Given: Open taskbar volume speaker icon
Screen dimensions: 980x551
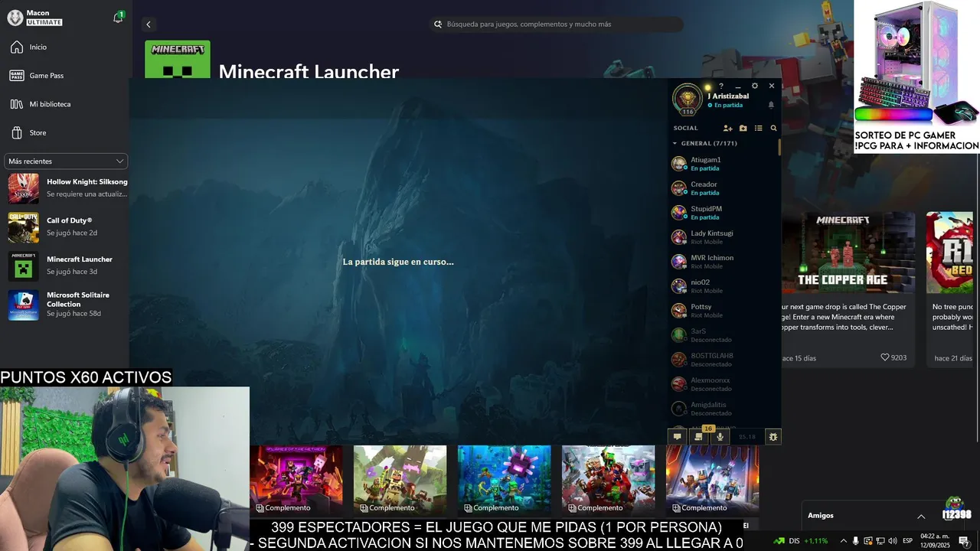Looking at the screenshot, I should (x=892, y=541).
